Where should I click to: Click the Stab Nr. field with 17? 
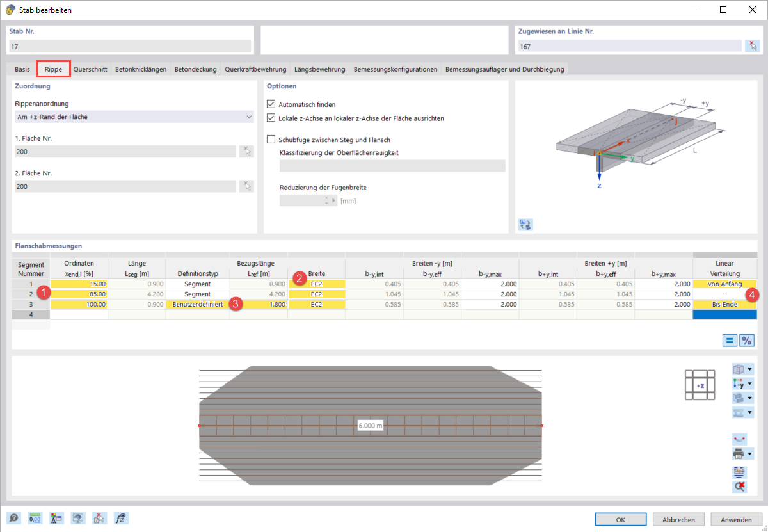click(x=130, y=46)
